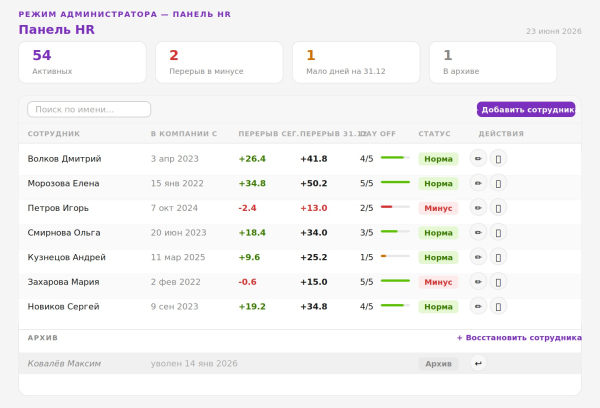Restore Ковалёв Максим with the return arrow icon
Image resolution: width=600 pixels, height=408 pixels.
(478, 363)
